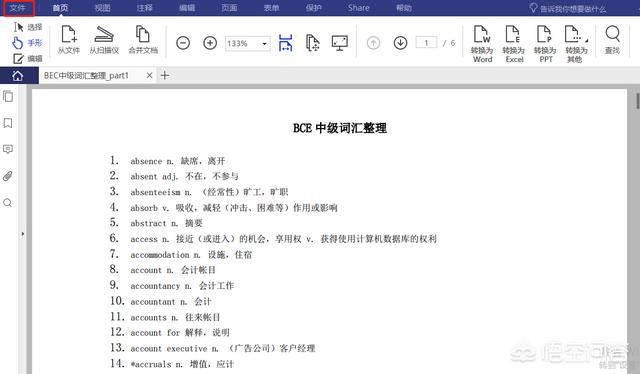Image resolution: width=640 pixels, height=374 pixels.
Task: Click the page number input field
Action: coord(426,42)
